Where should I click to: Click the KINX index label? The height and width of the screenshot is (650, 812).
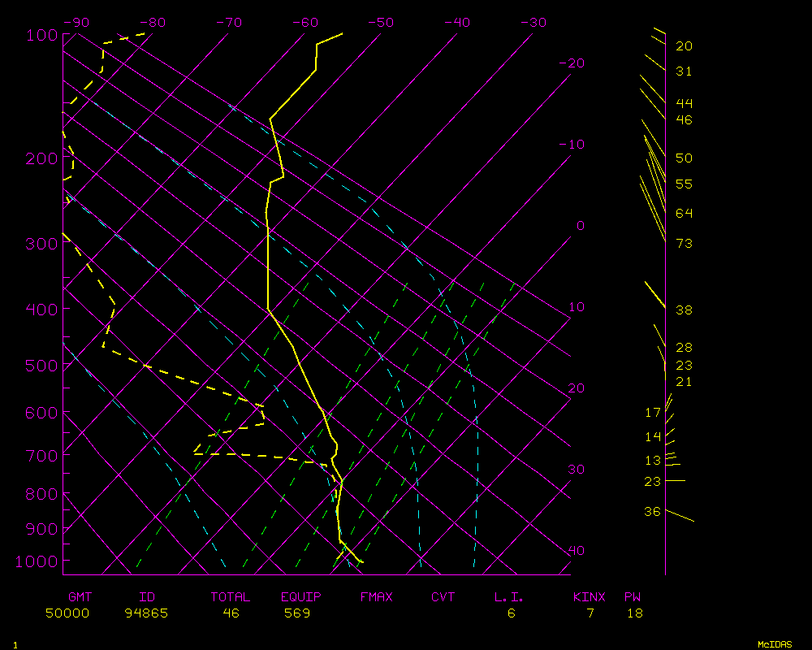tap(590, 597)
